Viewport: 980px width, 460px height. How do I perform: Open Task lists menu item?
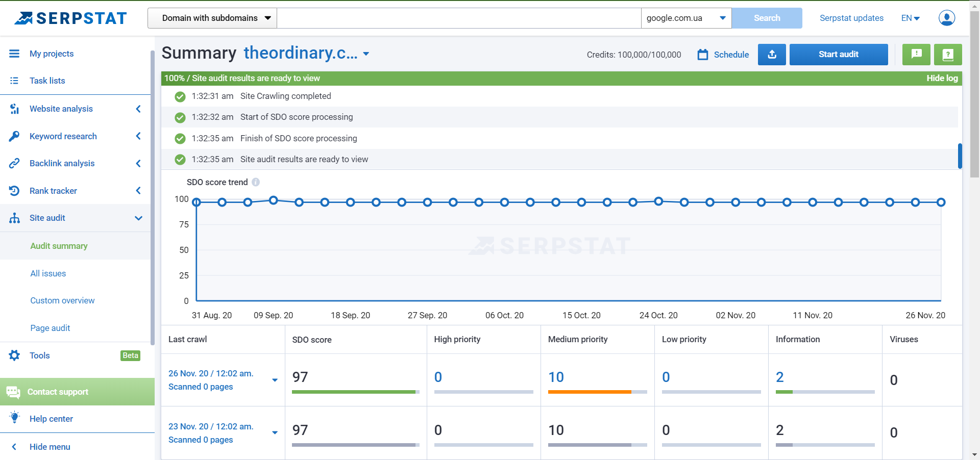coord(47,81)
